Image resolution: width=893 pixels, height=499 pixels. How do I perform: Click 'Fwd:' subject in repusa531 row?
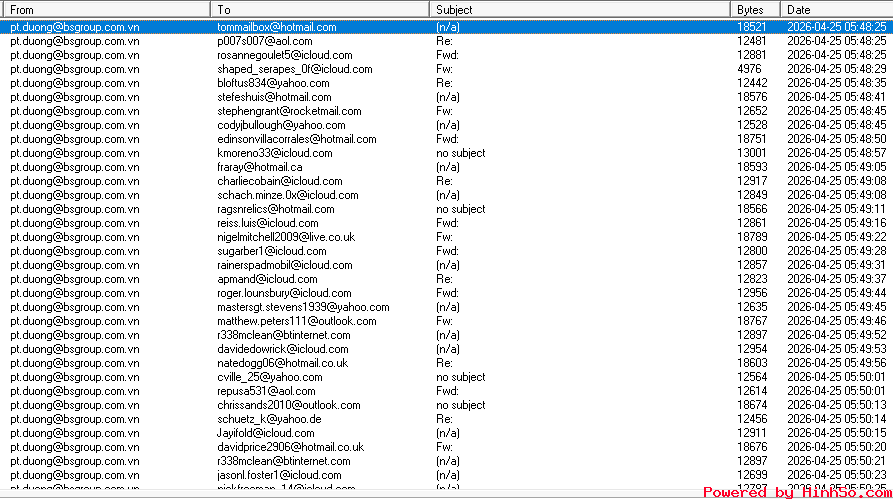pos(447,391)
